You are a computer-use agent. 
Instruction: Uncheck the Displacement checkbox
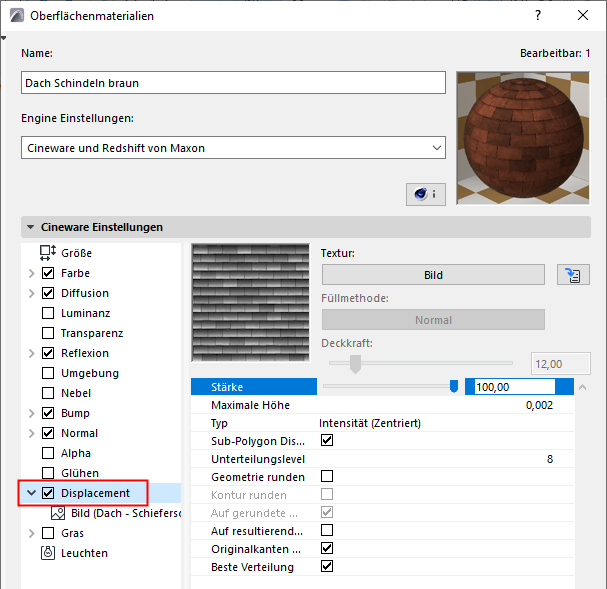click(x=48, y=493)
